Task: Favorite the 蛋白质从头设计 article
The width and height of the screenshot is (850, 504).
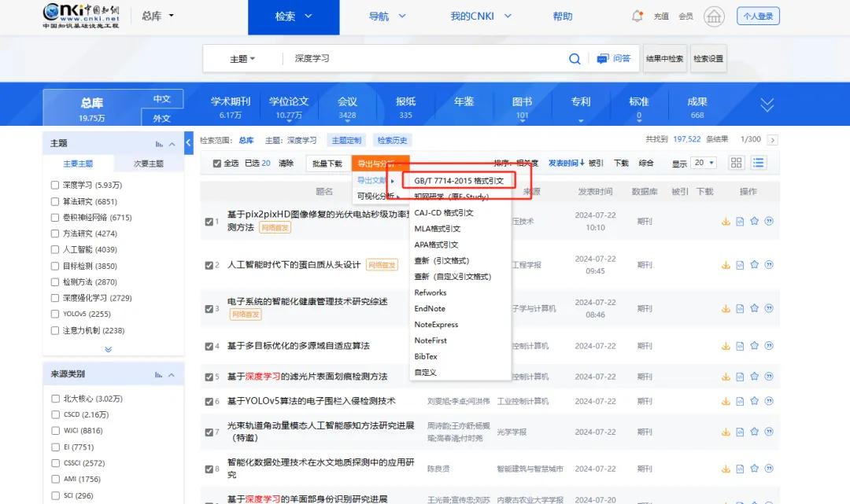Action: 755,265
